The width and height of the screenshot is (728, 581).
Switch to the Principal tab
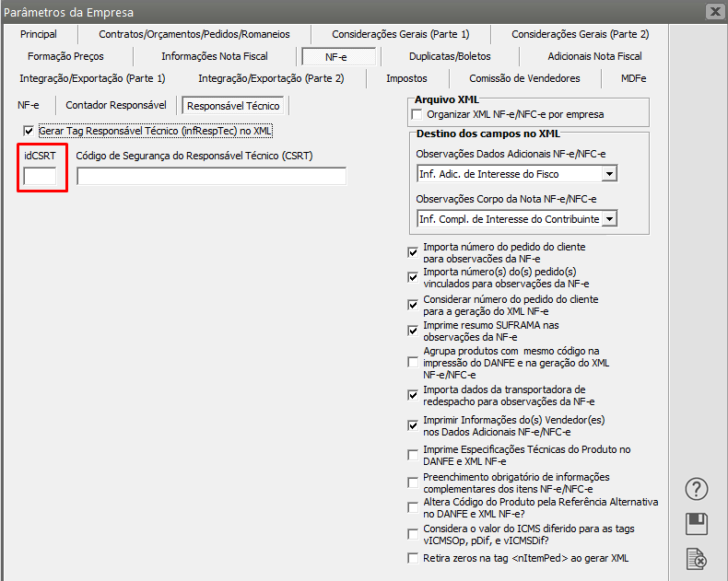(x=39, y=34)
